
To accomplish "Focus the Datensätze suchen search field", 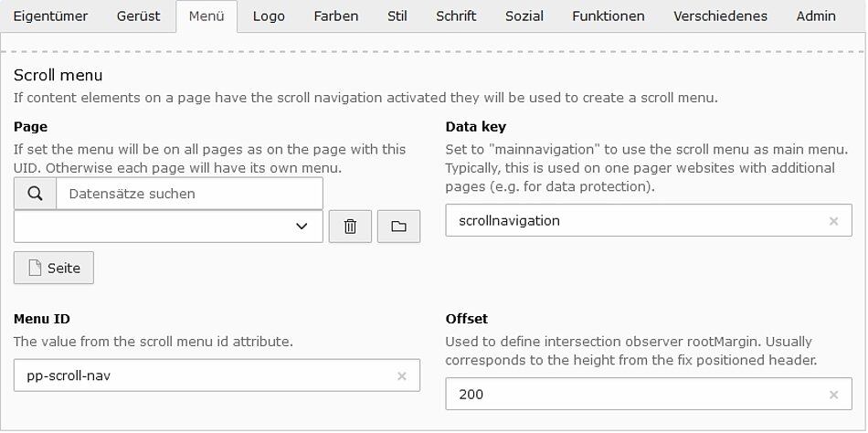I will [x=188, y=194].
